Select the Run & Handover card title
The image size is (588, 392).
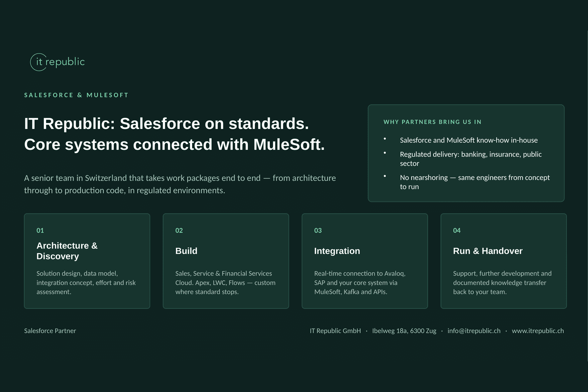coord(488,251)
